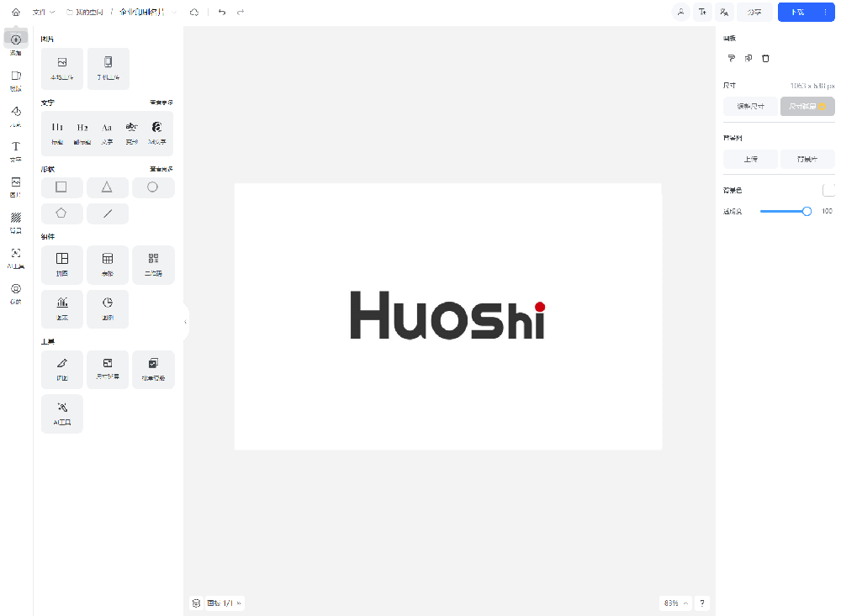841x616 pixels.
Task: Insert a circle shape
Action: pos(153,187)
